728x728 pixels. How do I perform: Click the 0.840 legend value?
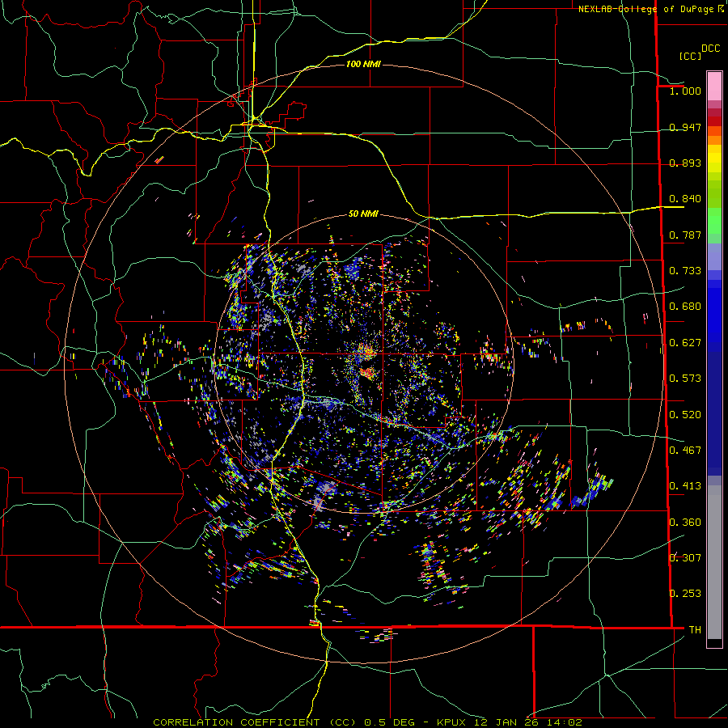[685, 199]
